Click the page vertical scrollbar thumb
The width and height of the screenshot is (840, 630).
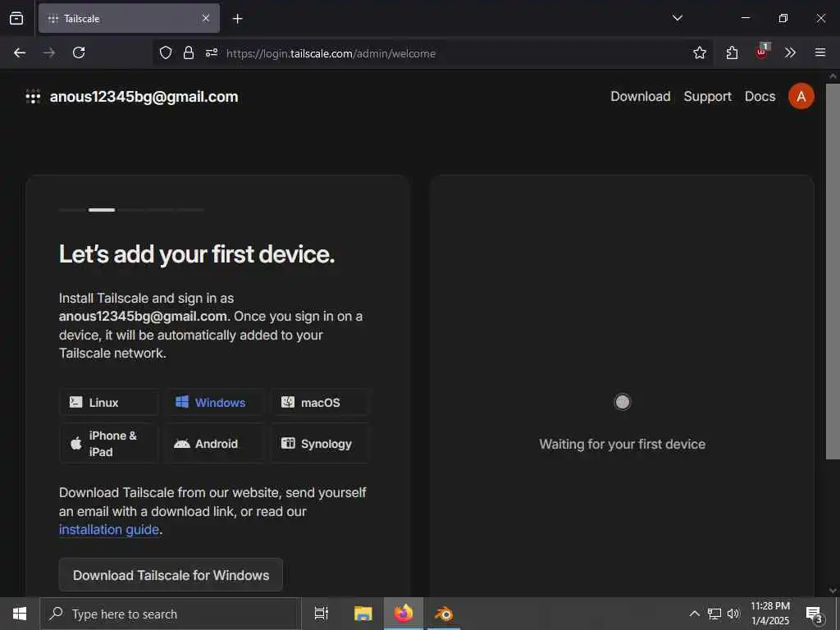point(833,271)
